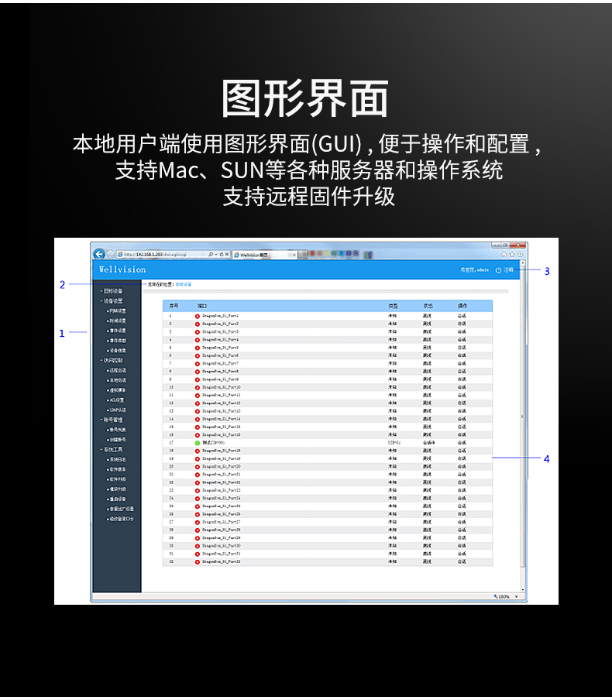The image size is (612, 700).
Task: Open 修改登录口令 in the sidebar
Action: click(x=121, y=519)
